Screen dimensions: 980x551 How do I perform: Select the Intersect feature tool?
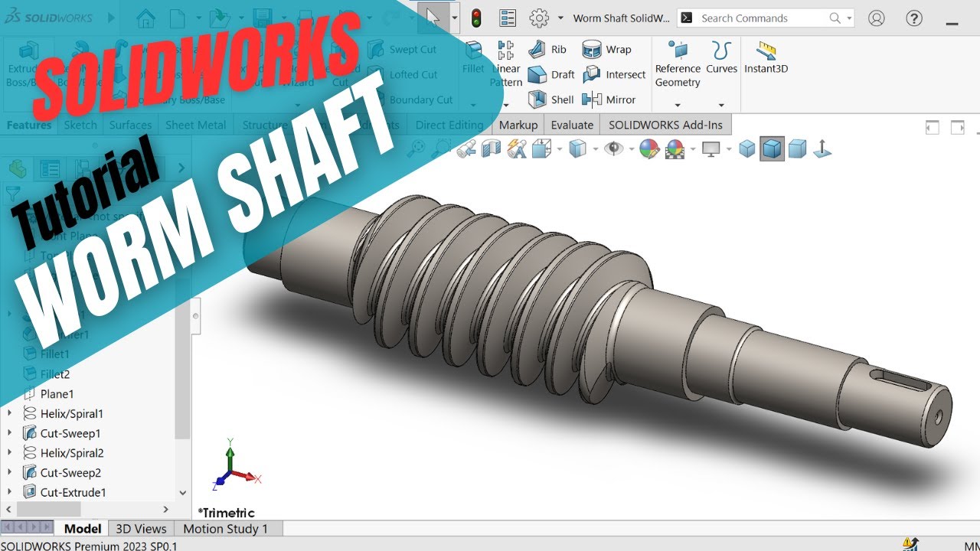(614, 74)
